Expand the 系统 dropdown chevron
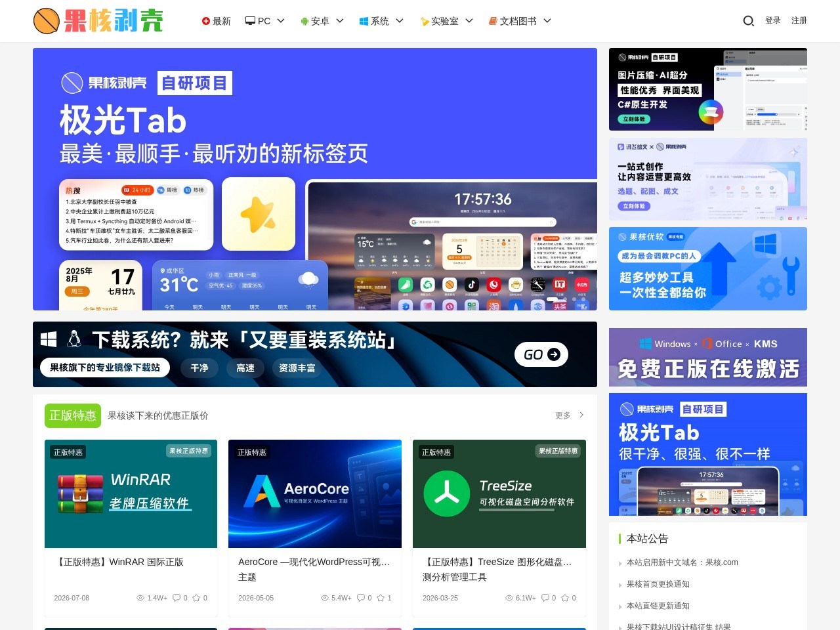 tap(400, 21)
